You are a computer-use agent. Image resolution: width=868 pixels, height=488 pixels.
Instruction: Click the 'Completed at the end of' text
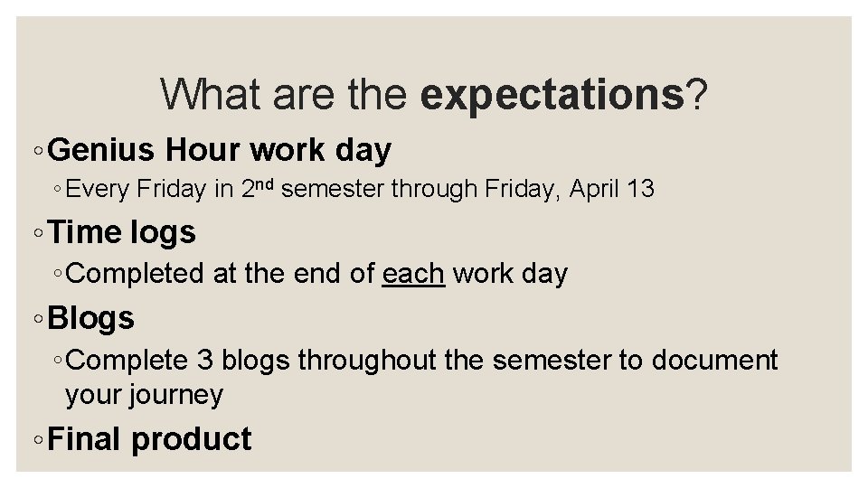point(220,274)
